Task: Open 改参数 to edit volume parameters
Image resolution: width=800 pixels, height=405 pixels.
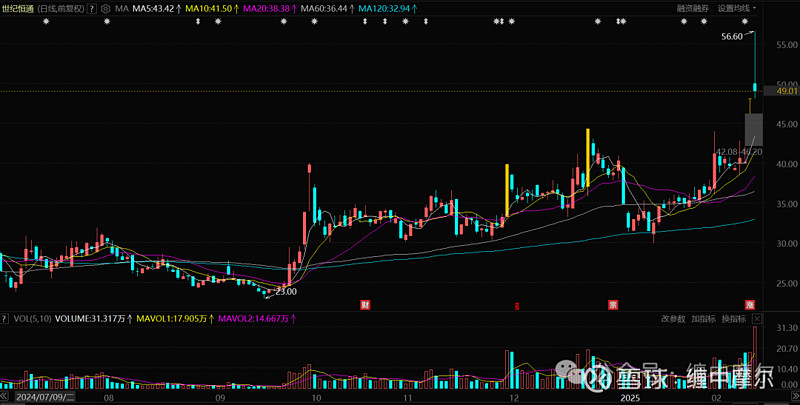Action: click(673, 320)
